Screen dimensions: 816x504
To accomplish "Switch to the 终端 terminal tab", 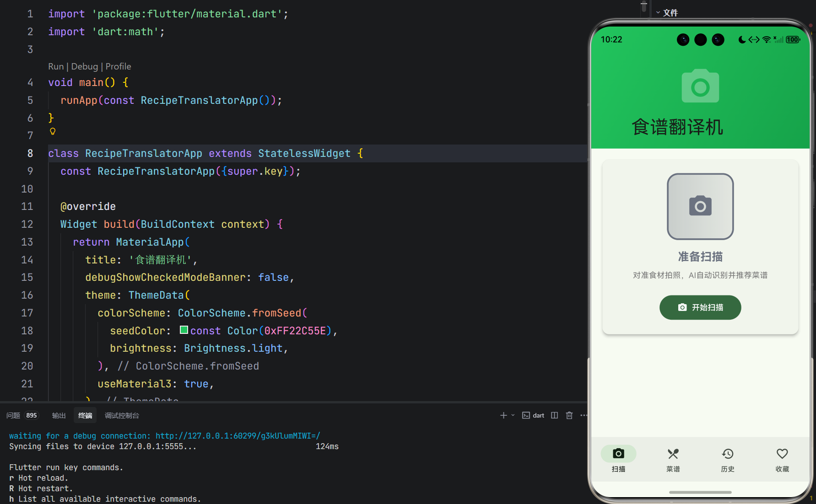I will point(85,415).
